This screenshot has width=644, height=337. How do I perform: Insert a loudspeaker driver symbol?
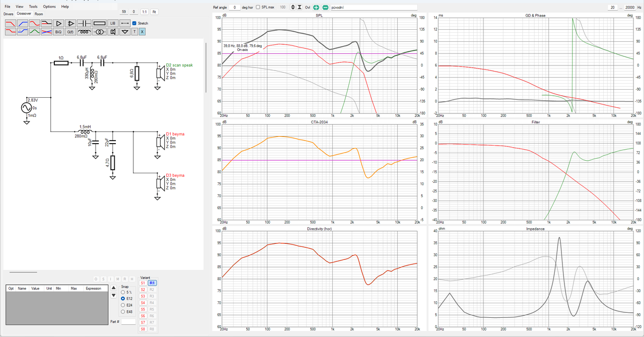[113, 32]
